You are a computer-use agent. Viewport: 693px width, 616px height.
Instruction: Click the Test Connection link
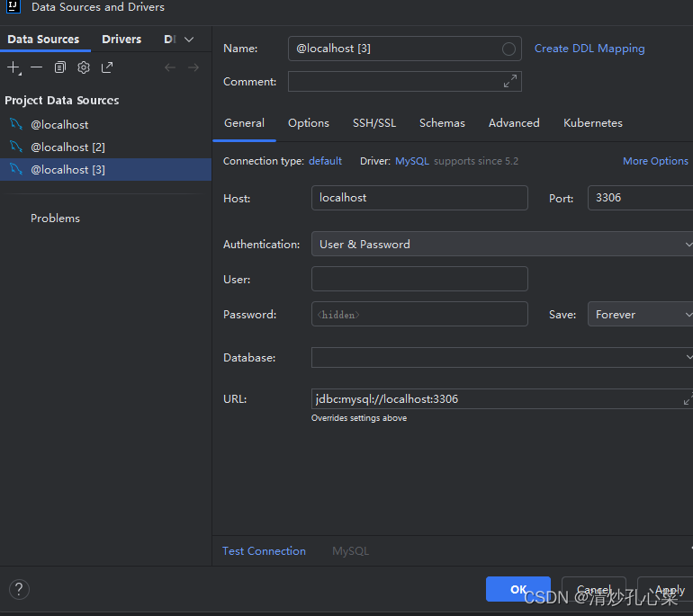coord(264,551)
